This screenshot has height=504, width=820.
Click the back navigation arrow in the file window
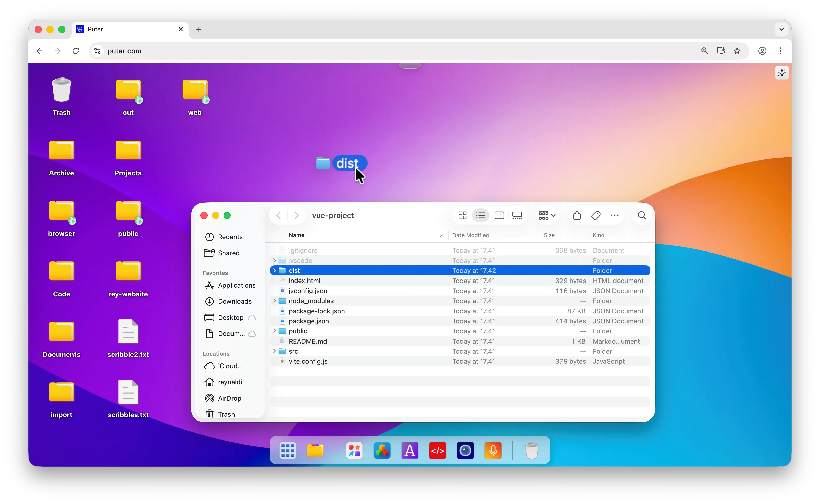tap(278, 215)
